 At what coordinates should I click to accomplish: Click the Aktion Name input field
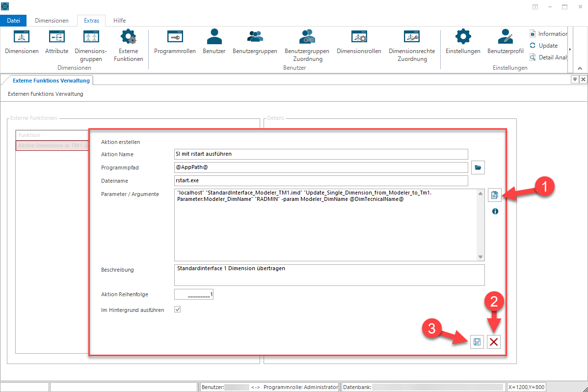coord(321,154)
